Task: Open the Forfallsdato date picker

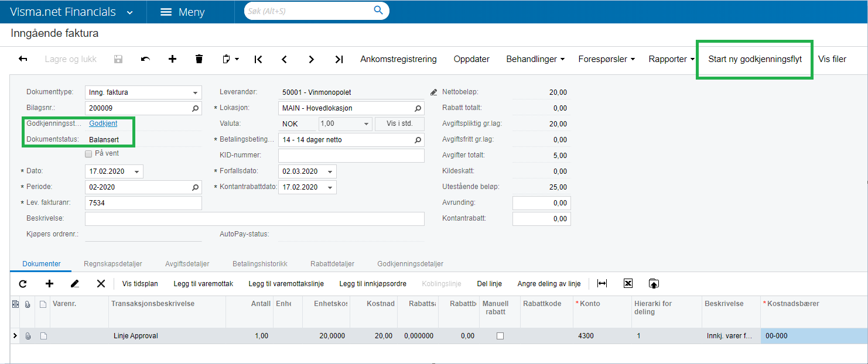Action: 330,171
